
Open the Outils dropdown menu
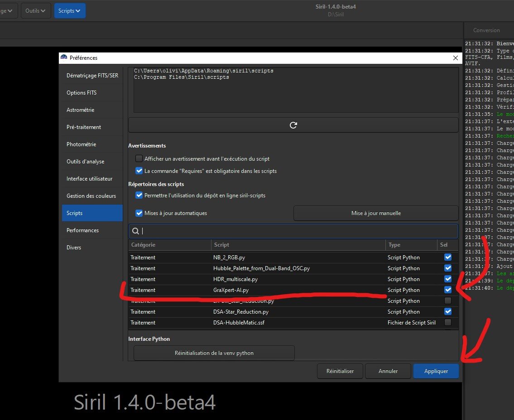pyautogui.click(x=36, y=11)
